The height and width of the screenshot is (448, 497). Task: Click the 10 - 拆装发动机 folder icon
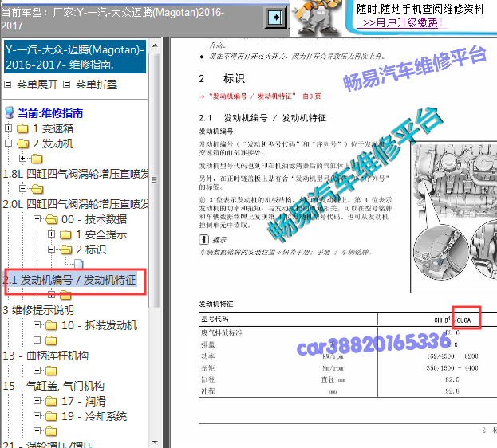51,325
